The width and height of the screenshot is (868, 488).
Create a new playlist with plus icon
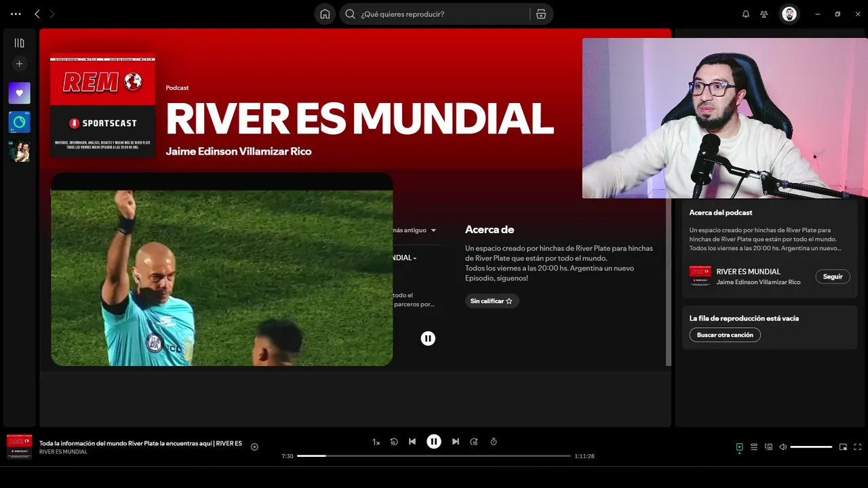coord(19,64)
